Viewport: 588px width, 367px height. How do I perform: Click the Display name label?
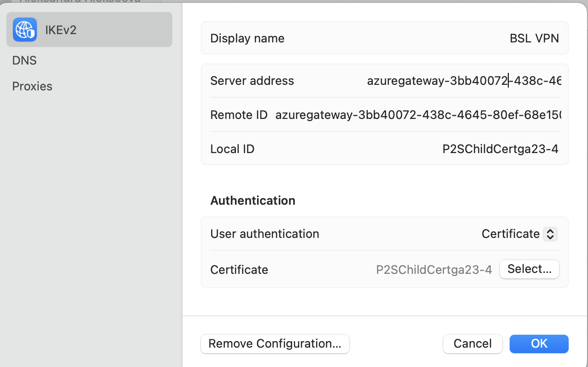click(x=247, y=38)
